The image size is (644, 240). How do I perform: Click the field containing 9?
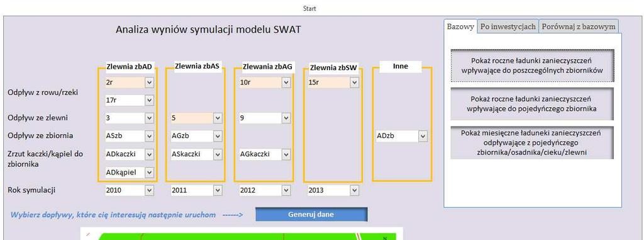(x=260, y=118)
